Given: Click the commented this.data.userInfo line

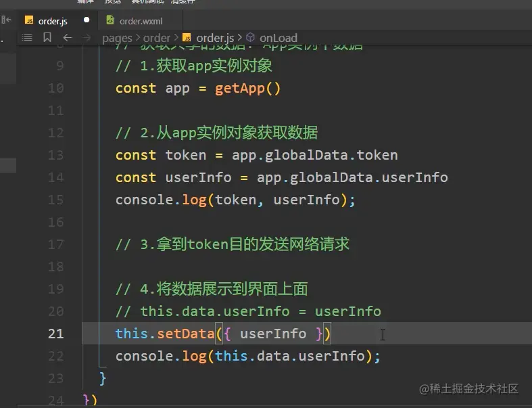Looking at the screenshot, I should [x=248, y=311].
